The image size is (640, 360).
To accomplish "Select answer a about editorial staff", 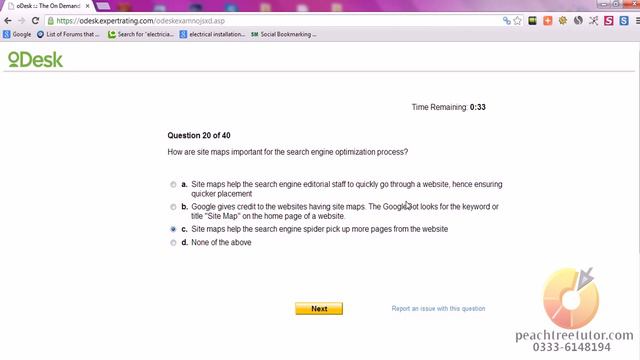I will pyautogui.click(x=173, y=185).
